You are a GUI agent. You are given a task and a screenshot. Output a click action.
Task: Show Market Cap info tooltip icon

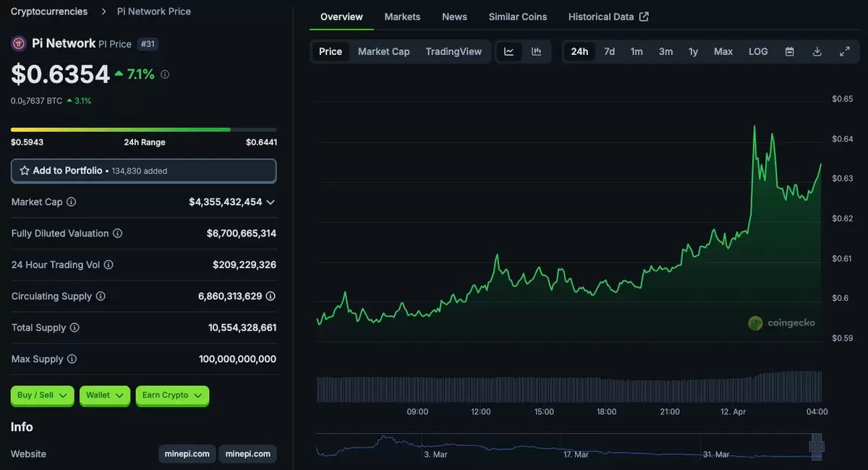(x=72, y=202)
